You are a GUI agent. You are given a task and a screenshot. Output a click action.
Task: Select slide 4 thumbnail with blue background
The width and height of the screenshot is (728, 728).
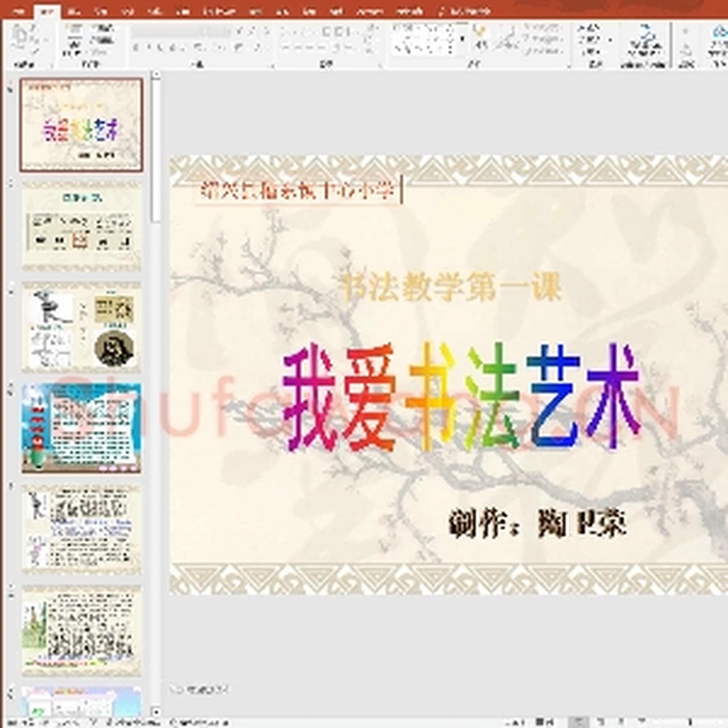click(81, 428)
